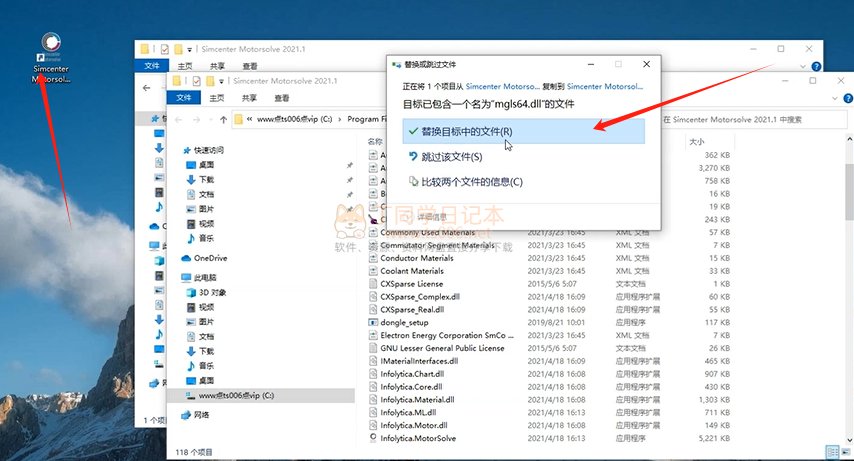
Task: Choose 跳过该文件(S) option
Action: [451, 157]
